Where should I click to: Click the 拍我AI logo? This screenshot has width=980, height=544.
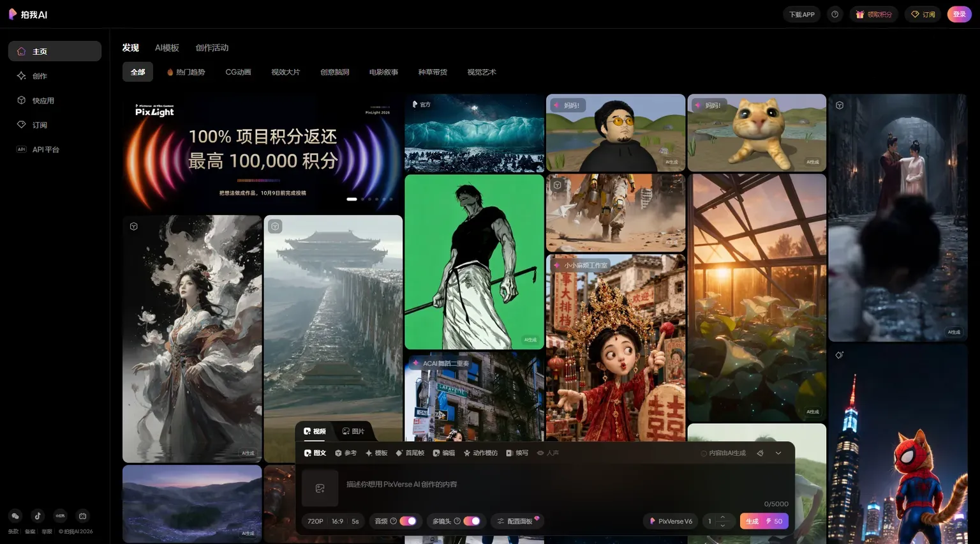pyautogui.click(x=28, y=14)
